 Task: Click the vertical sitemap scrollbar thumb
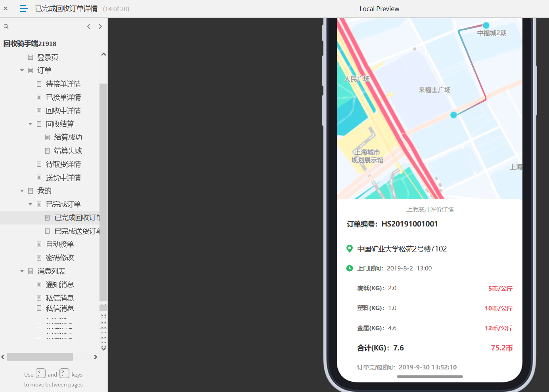click(x=103, y=192)
